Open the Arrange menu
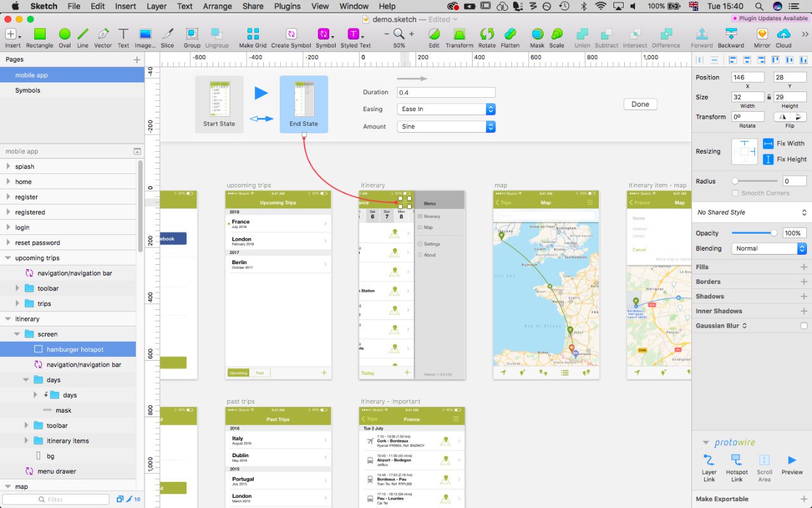 (x=217, y=6)
